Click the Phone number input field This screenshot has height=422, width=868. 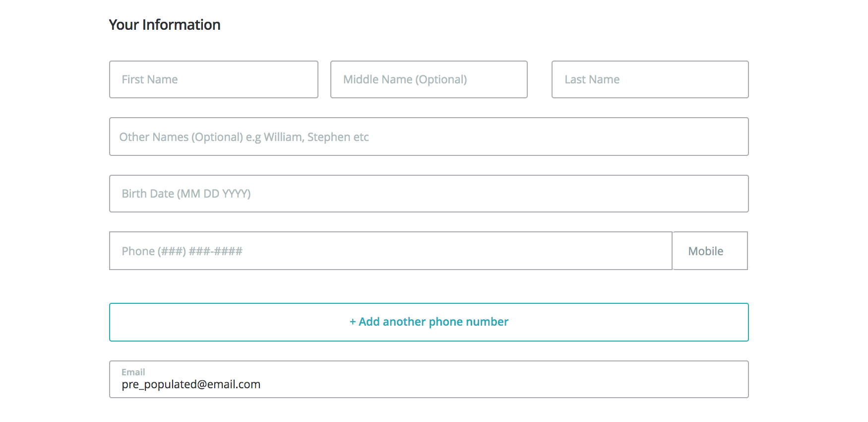(x=390, y=251)
